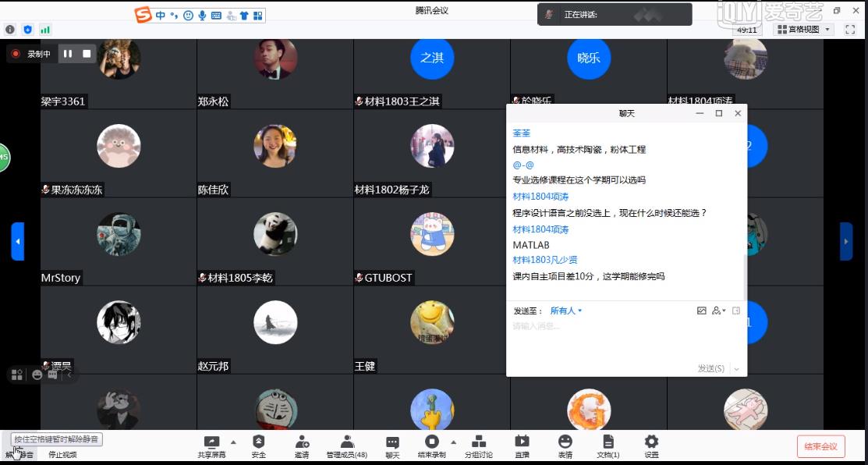Open the Settings (设置) gear
868x465 pixels.
click(651, 445)
